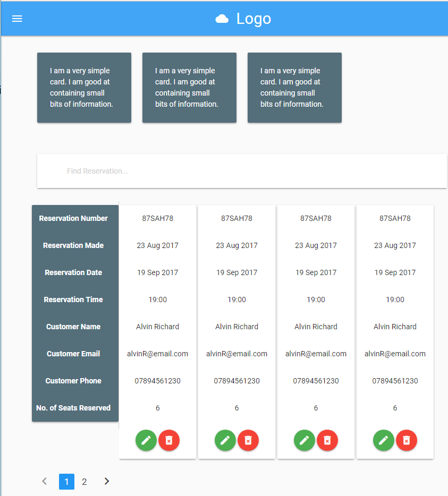This screenshot has height=496, width=448.
Task: Edit the fourth reservation column
Action: (x=384, y=440)
